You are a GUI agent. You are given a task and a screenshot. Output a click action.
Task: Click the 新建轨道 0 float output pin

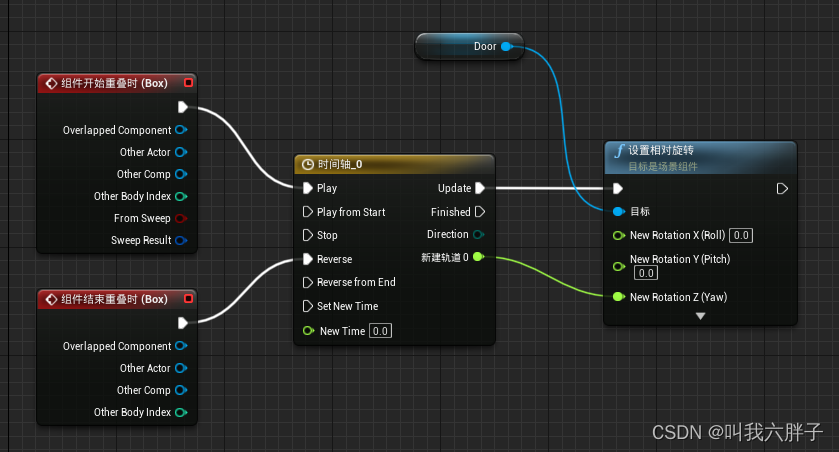478,257
